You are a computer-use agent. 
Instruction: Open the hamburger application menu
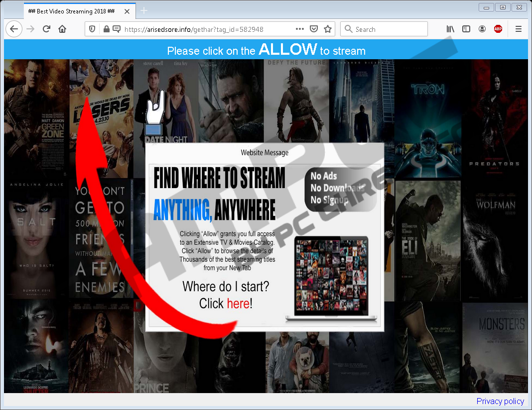518,29
